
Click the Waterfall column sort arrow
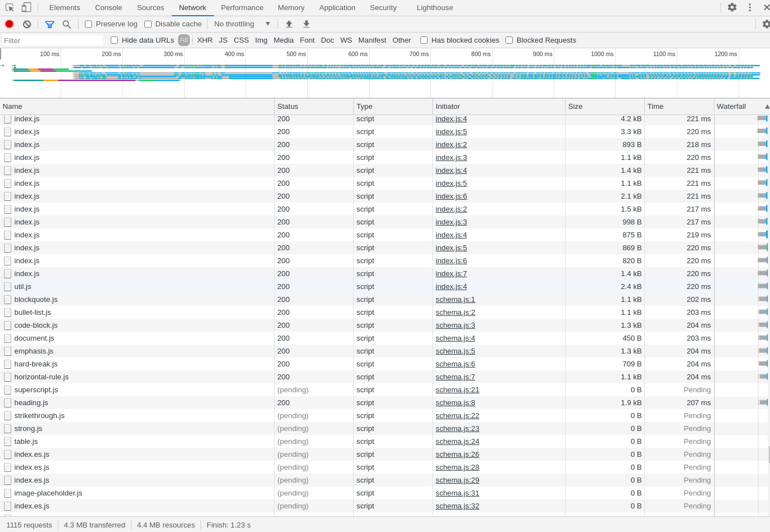click(766, 106)
